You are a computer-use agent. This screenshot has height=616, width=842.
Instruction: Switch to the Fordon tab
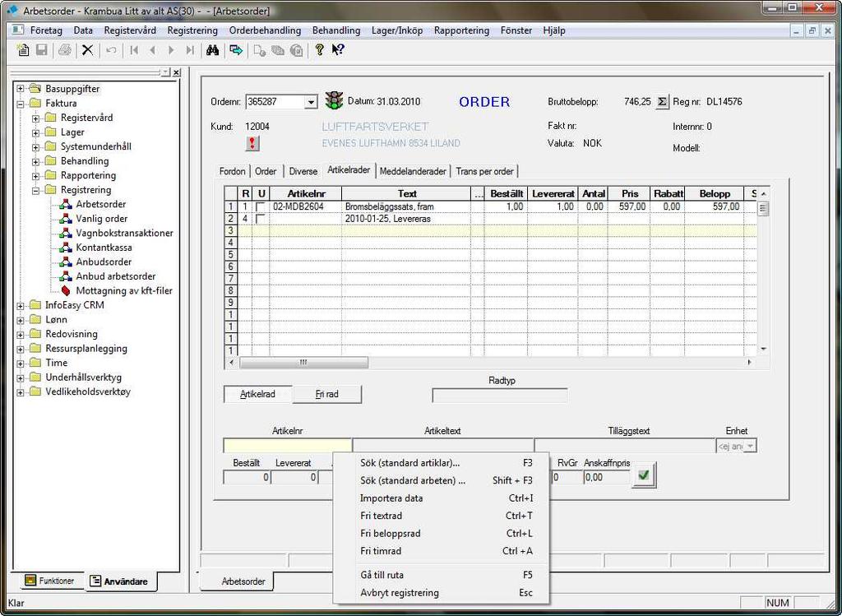click(232, 171)
